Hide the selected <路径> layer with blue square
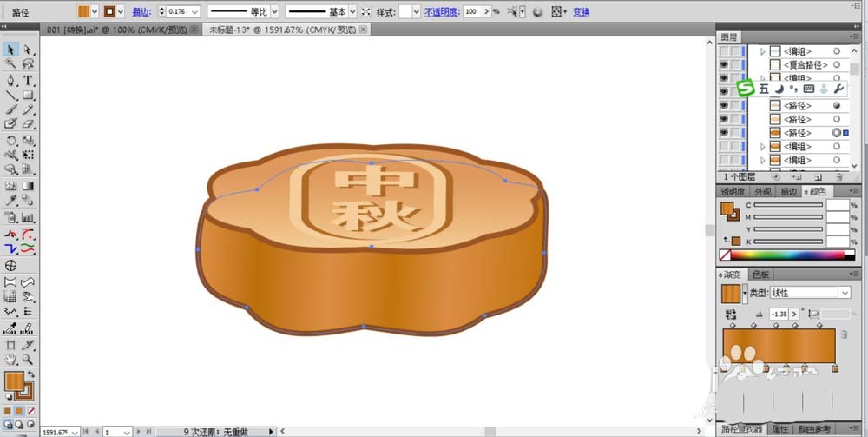868x437 pixels. pos(724,133)
